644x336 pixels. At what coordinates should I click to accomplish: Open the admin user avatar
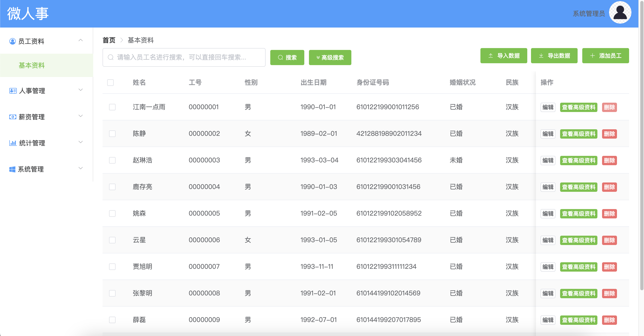pyautogui.click(x=620, y=13)
